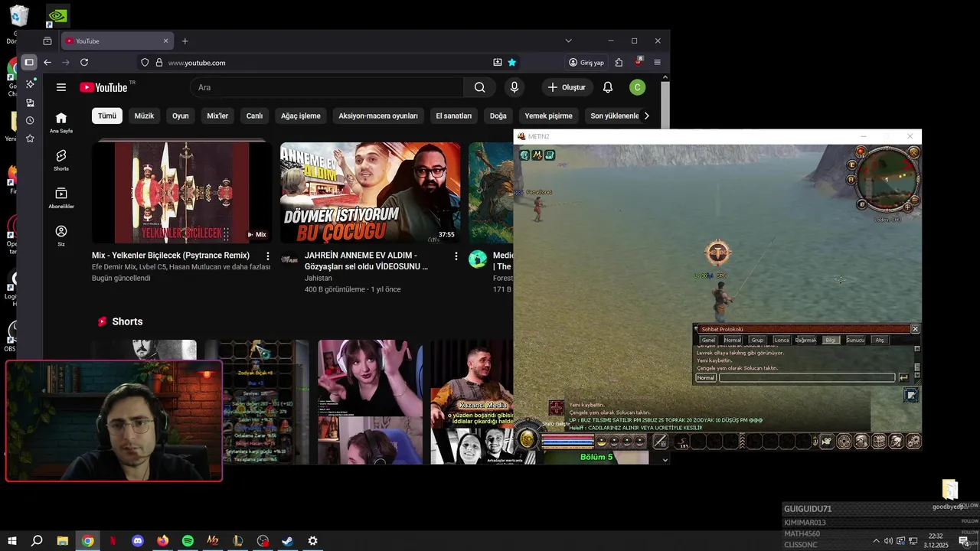Toggle the Genel chat filter

click(708, 340)
